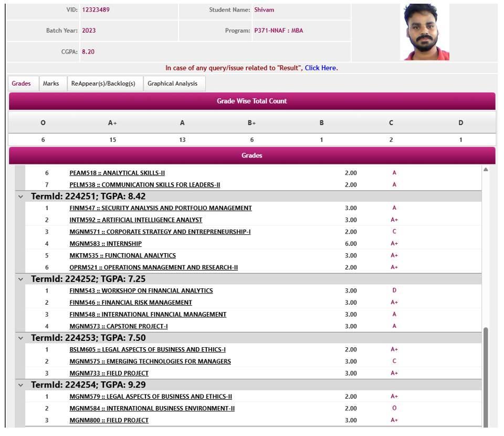
Task: Open INTM592 Artificial Intelligence Analyst course
Action: coord(135,220)
